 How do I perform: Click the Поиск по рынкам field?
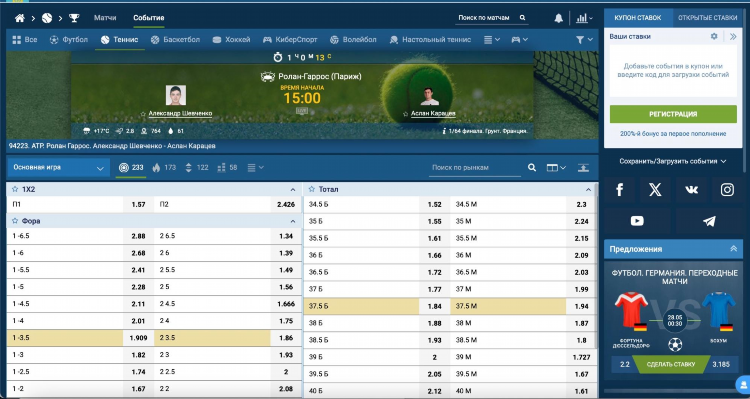tap(474, 168)
